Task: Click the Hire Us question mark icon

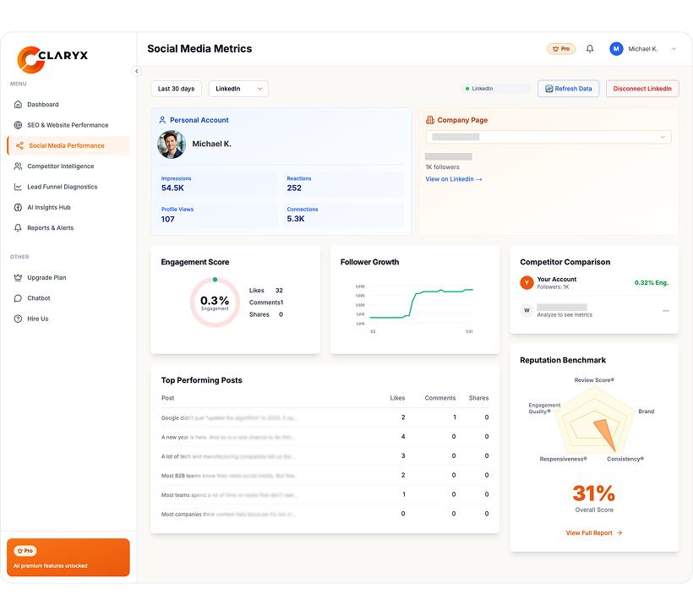Action: coord(18,319)
